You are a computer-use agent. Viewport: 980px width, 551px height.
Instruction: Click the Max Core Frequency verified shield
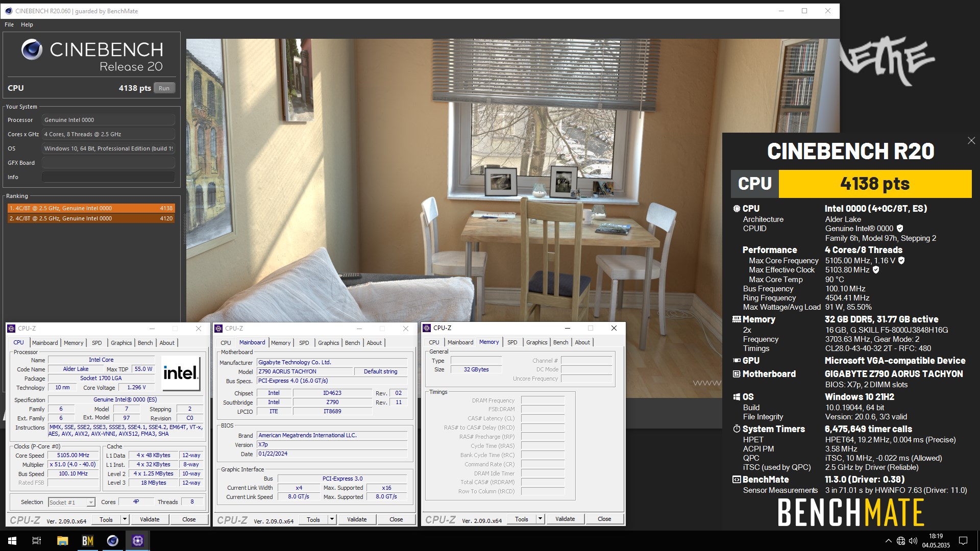pos(901,261)
